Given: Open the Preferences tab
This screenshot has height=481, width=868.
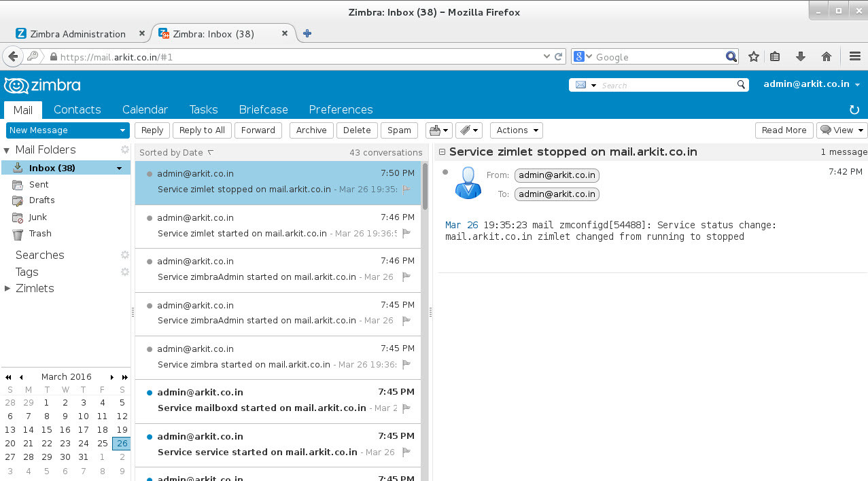Looking at the screenshot, I should 341,109.
